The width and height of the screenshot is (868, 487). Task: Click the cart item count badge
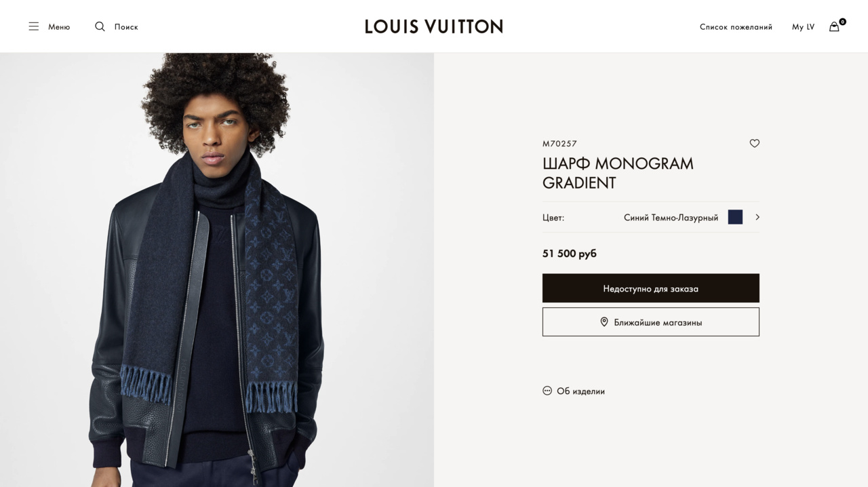(x=842, y=22)
